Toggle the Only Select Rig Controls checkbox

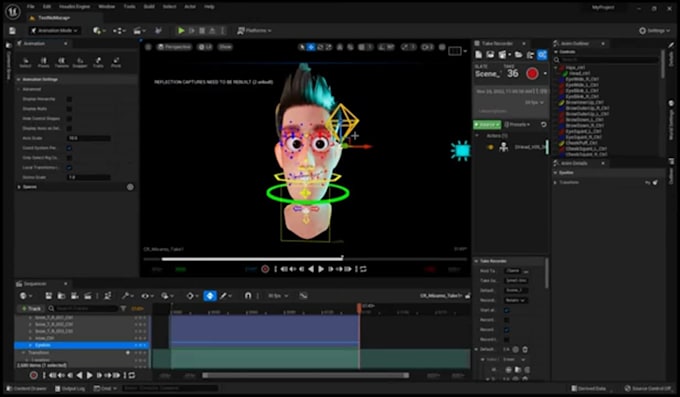(69, 158)
